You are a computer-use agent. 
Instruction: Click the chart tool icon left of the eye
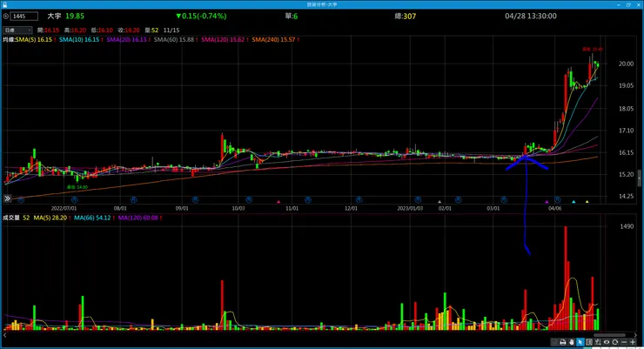598,342
